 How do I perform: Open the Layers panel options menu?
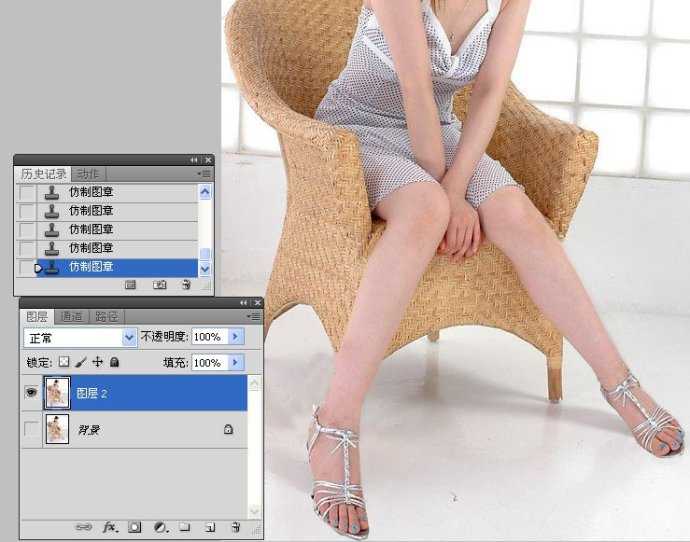(x=254, y=316)
